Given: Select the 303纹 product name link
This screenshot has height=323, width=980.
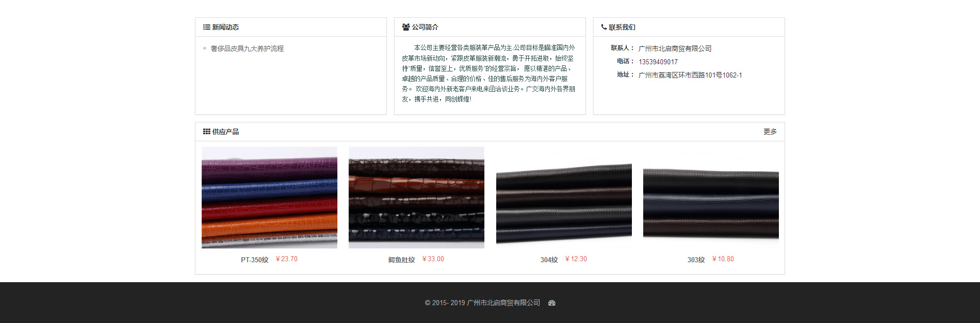Looking at the screenshot, I should [x=696, y=260].
